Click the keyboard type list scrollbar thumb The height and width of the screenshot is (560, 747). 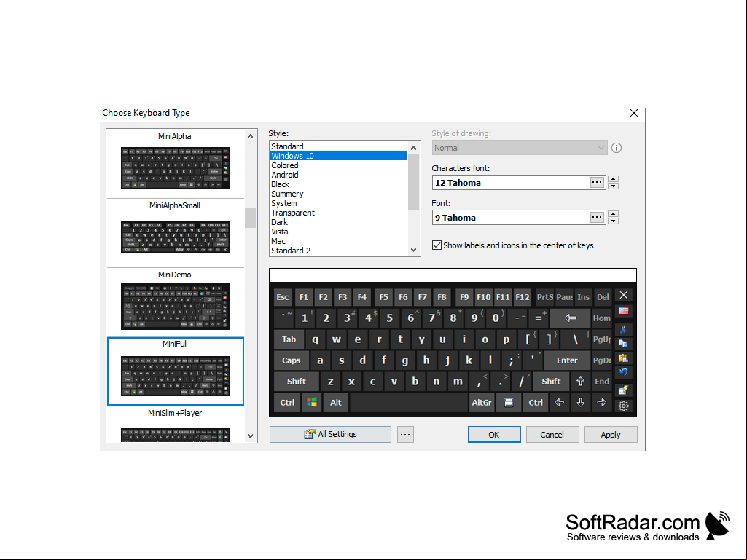click(x=250, y=218)
